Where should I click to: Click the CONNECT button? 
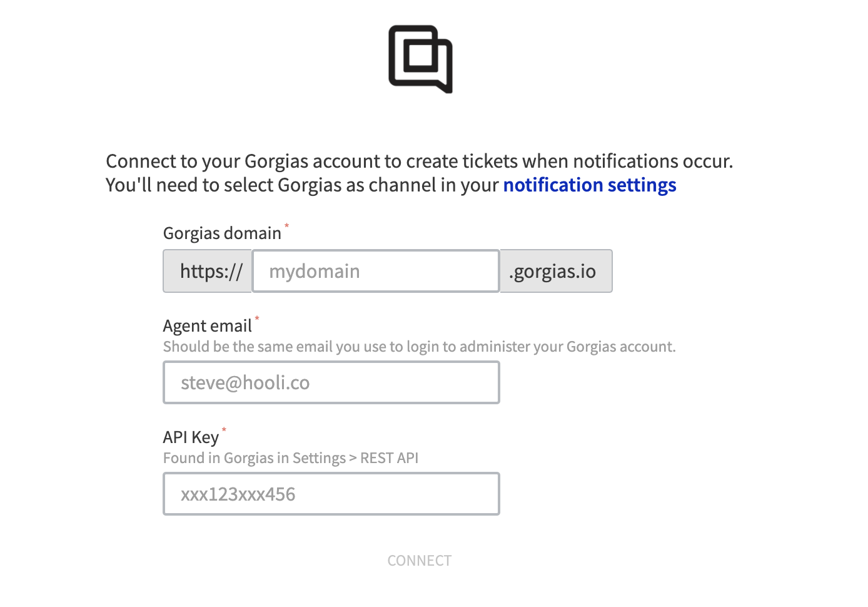point(420,561)
